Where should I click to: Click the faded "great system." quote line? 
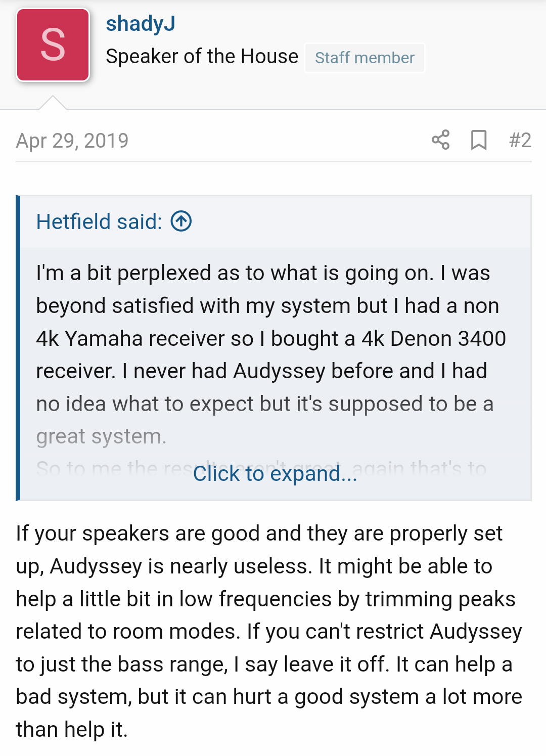click(101, 436)
